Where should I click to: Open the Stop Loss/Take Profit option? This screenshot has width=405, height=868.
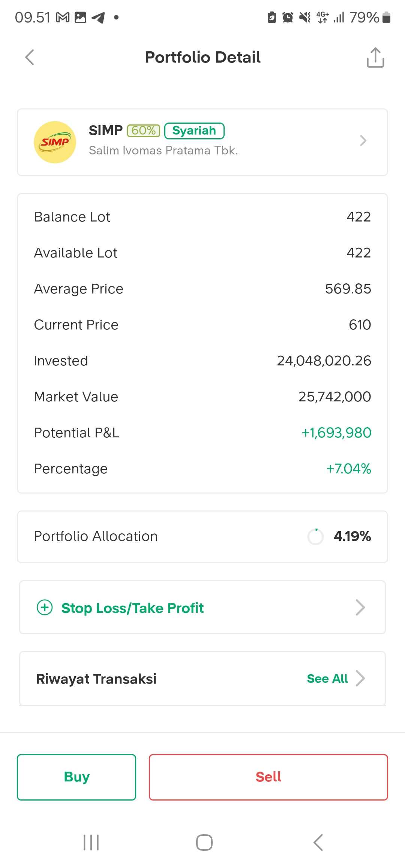click(x=132, y=608)
